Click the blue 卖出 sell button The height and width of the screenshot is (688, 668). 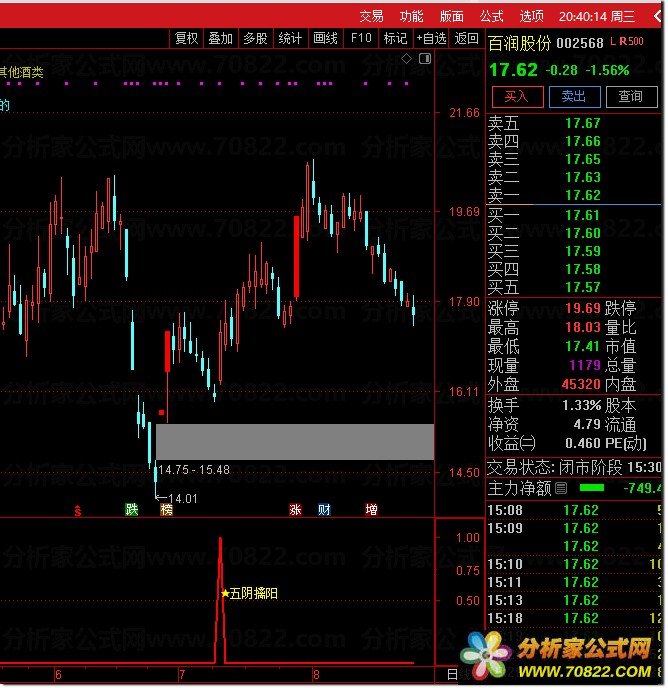click(575, 97)
